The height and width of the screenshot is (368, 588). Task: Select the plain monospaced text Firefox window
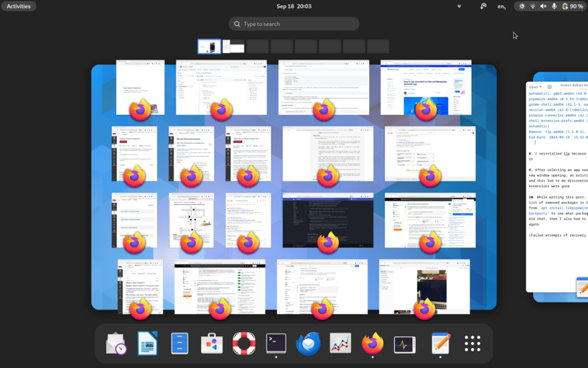(x=328, y=154)
